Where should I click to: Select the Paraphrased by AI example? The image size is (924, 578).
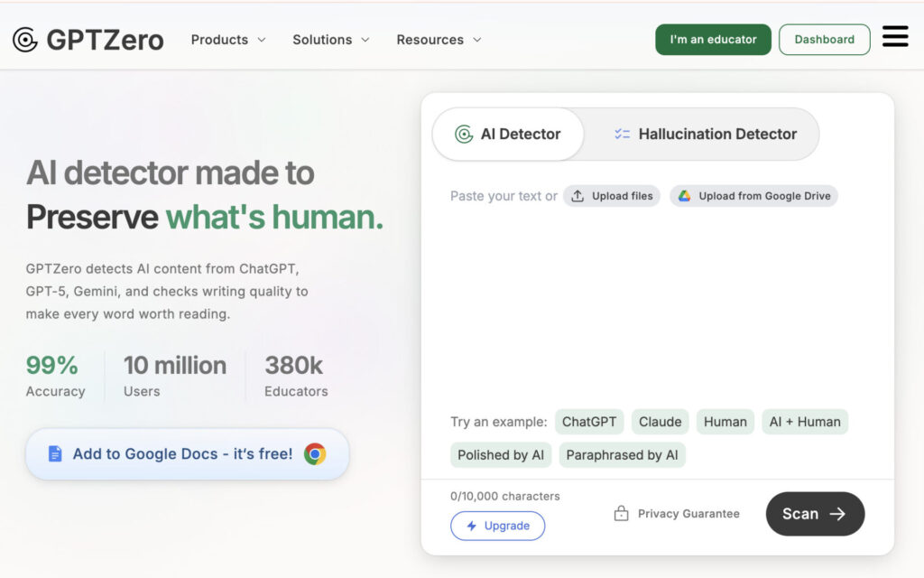click(622, 455)
